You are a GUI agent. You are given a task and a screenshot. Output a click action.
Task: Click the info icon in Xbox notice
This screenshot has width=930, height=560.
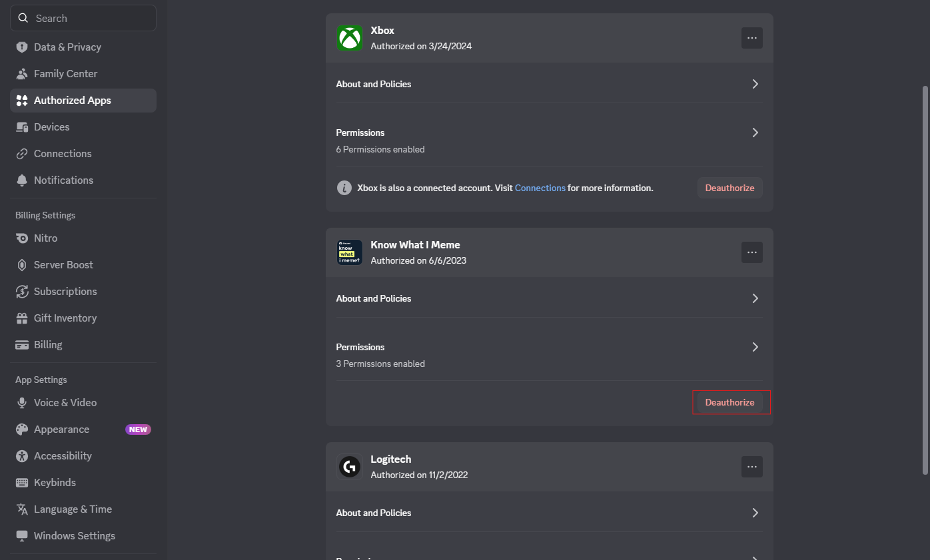tap(344, 188)
